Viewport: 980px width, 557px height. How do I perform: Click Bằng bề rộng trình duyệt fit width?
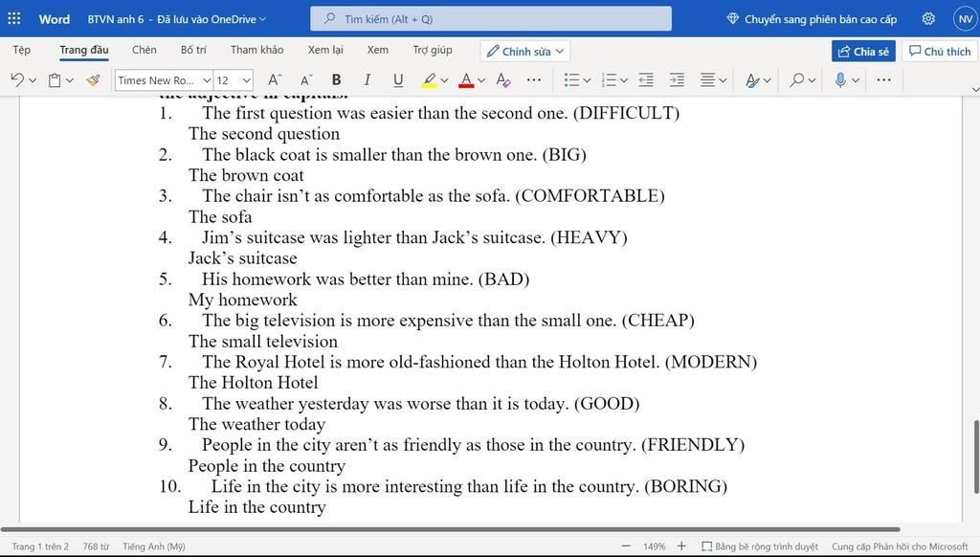(x=759, y=546)
